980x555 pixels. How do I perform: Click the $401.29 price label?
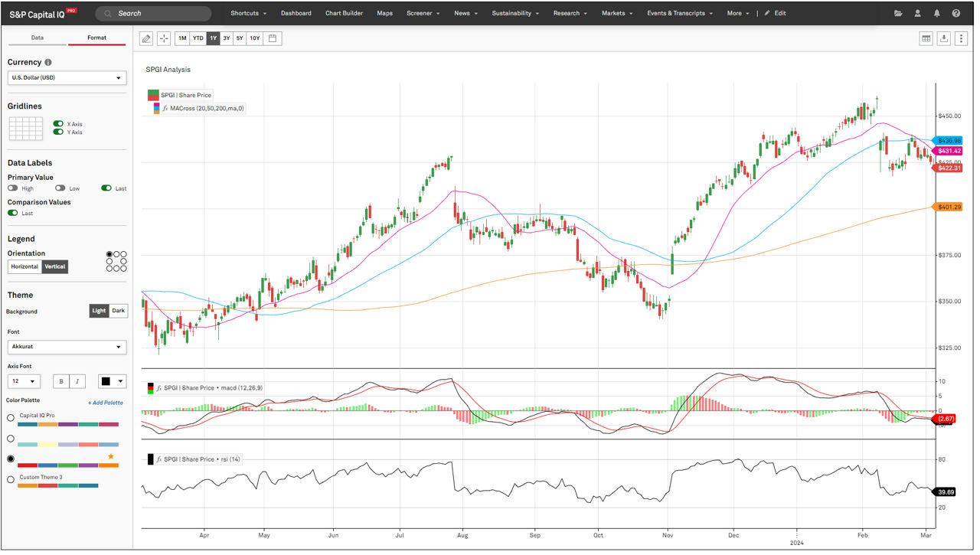946,207
